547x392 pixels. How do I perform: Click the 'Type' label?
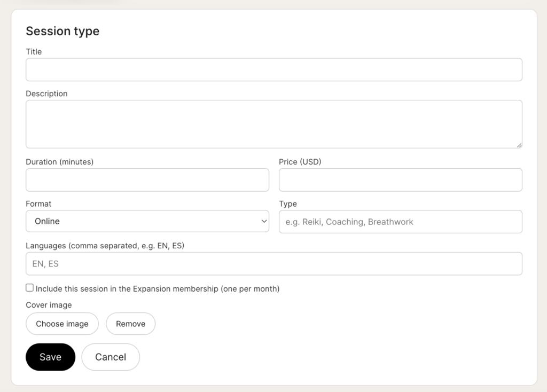pyautogui.click(x=288, y=203)
